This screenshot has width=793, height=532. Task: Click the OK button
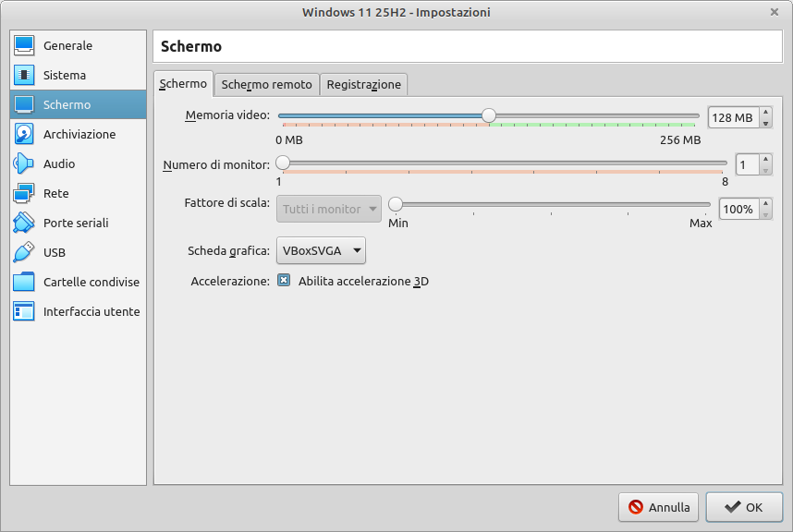pos(744,506)
